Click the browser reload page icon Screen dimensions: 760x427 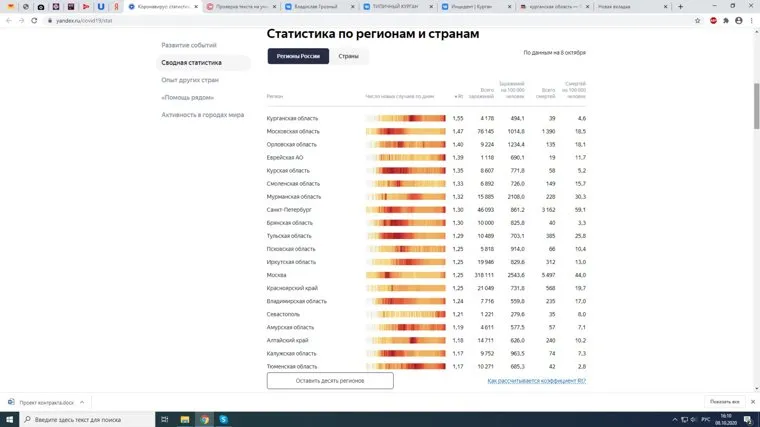(x=35, y=20)
